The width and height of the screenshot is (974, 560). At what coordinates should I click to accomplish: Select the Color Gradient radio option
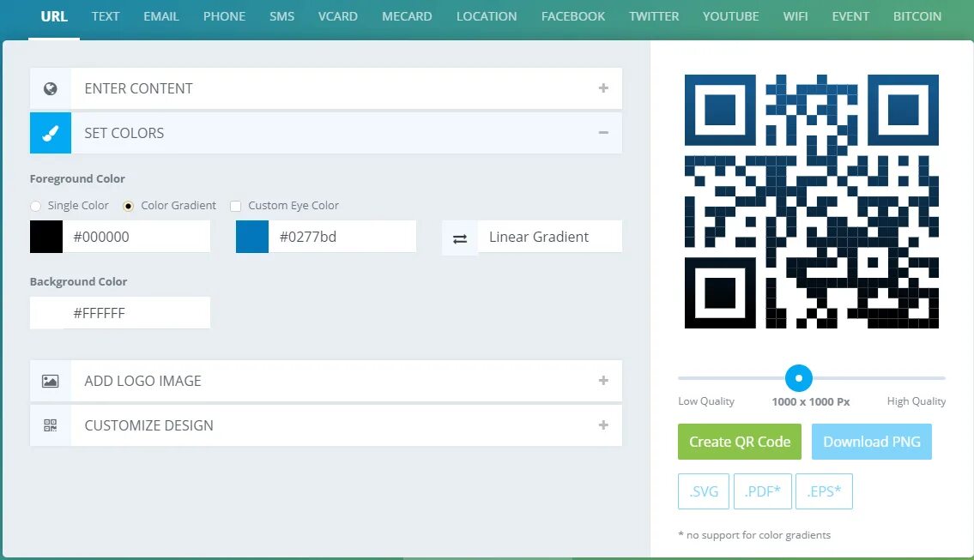[128, 206]
